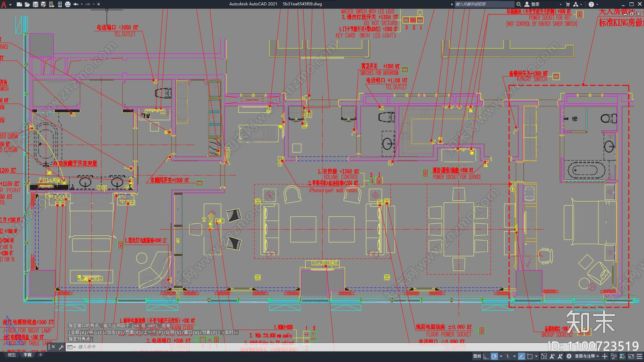Toggle polar tracking in status bar

click(494, 356)
